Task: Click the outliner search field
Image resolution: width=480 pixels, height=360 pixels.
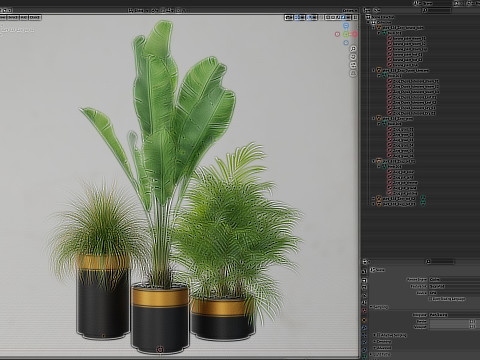Action: [x=437, y=11]
